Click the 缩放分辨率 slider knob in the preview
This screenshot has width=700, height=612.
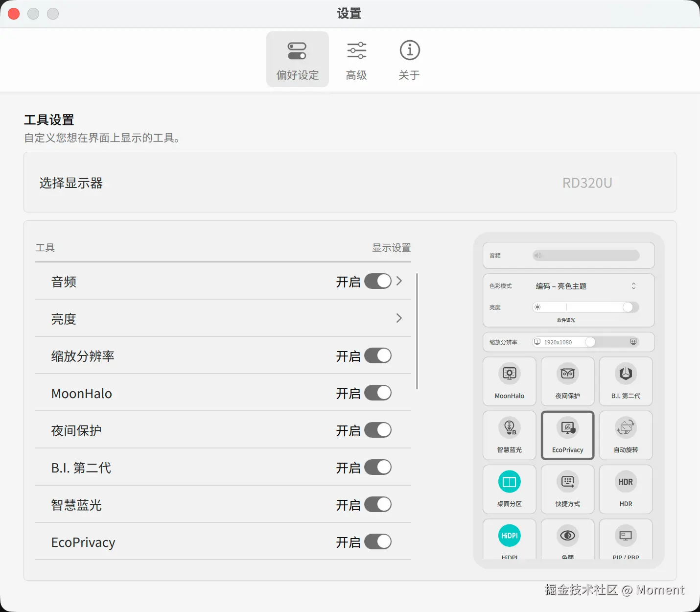click(x=591, y=342)
